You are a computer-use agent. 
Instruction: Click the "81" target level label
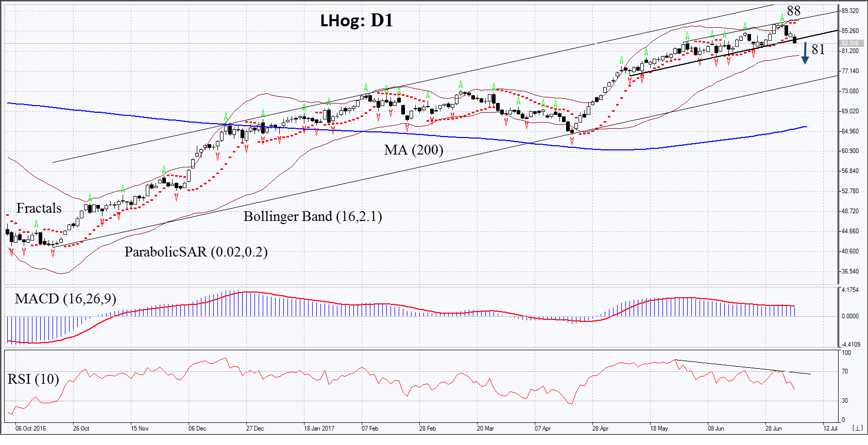(818, 49)
